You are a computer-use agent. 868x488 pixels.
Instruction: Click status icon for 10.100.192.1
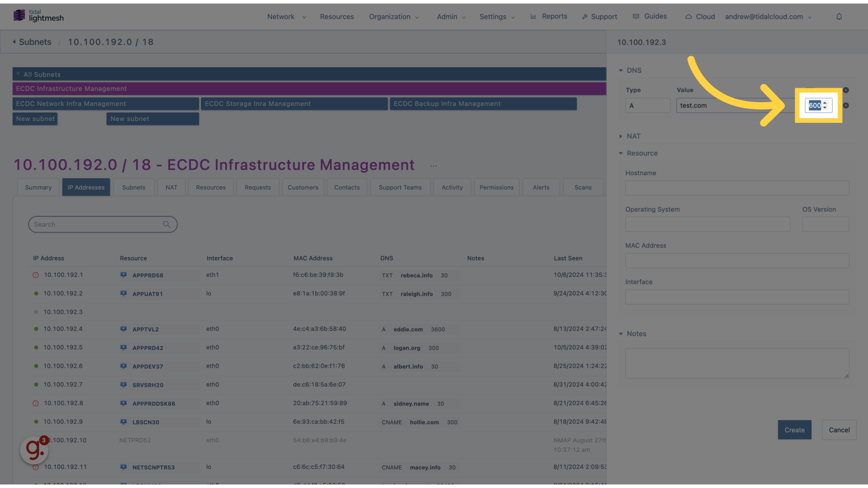tap(36, 275)
